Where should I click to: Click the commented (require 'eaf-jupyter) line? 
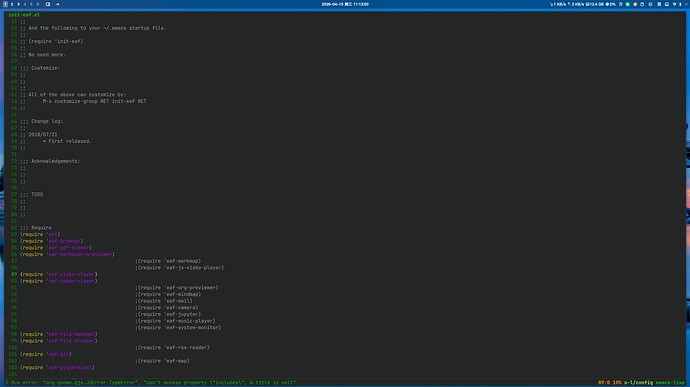point(168,314)
